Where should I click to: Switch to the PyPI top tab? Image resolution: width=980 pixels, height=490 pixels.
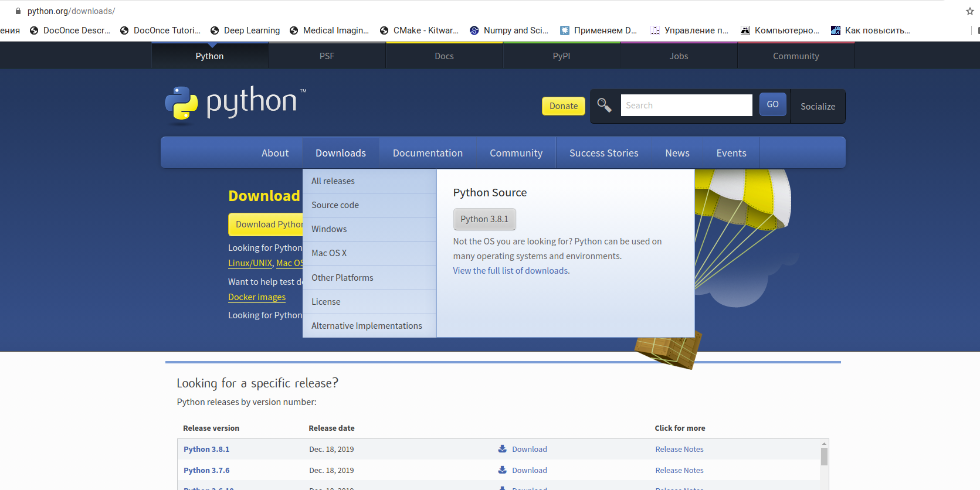(x=561, y=56)
